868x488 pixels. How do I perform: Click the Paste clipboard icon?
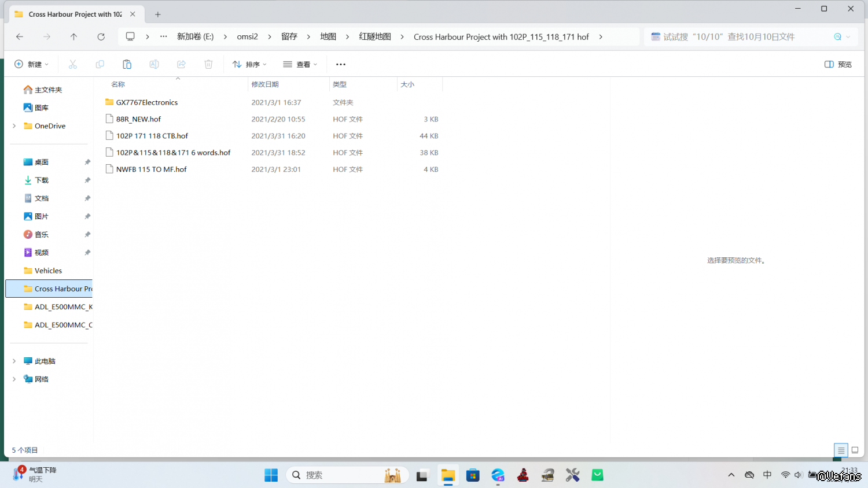pos(127,64)
